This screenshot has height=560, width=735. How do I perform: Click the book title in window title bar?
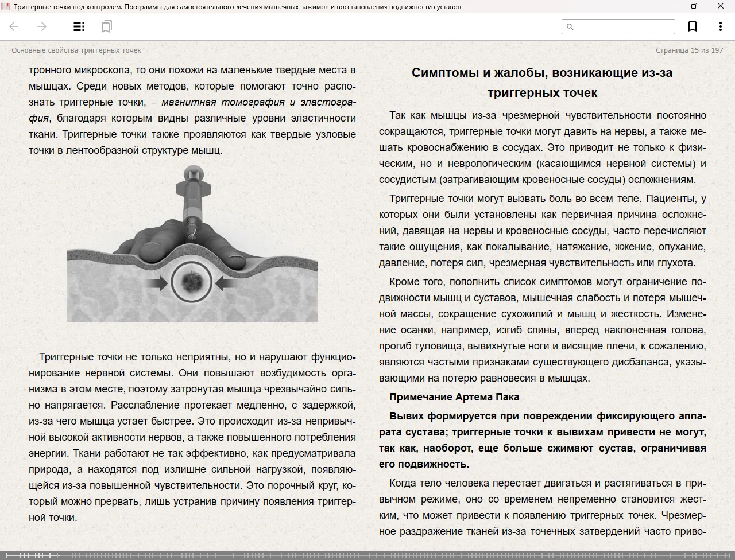coord(237,7)
